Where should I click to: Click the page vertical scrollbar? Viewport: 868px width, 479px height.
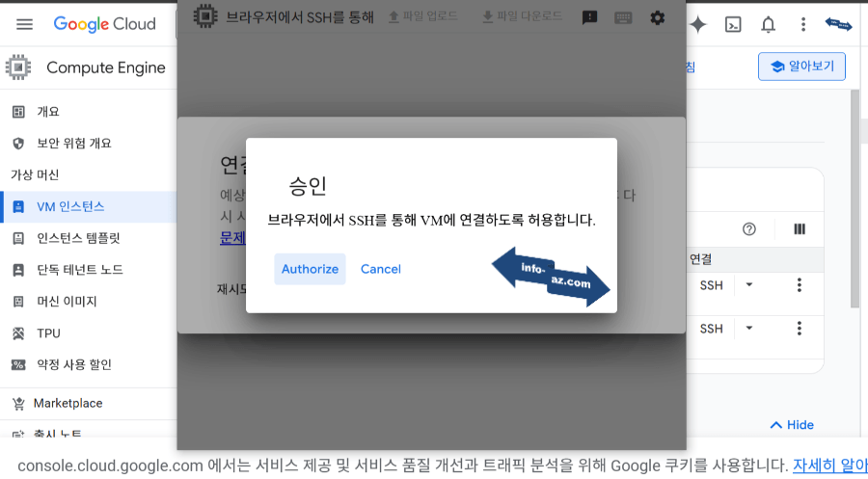pyautogui.click(x=854, y=200)
